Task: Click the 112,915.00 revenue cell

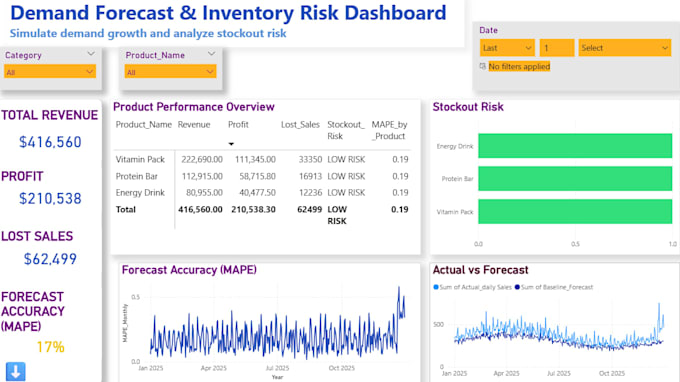Action: coord(202,176)
